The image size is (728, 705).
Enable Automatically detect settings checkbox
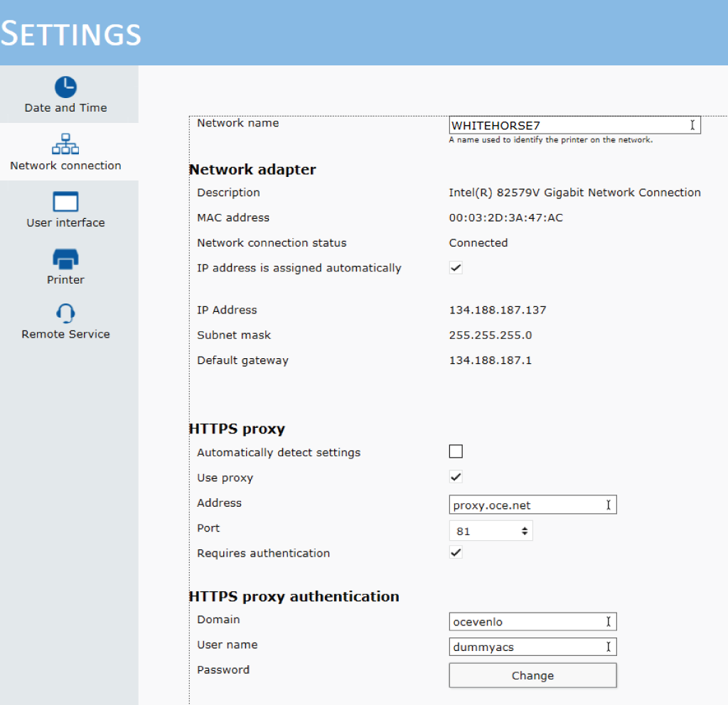(456, 451)
